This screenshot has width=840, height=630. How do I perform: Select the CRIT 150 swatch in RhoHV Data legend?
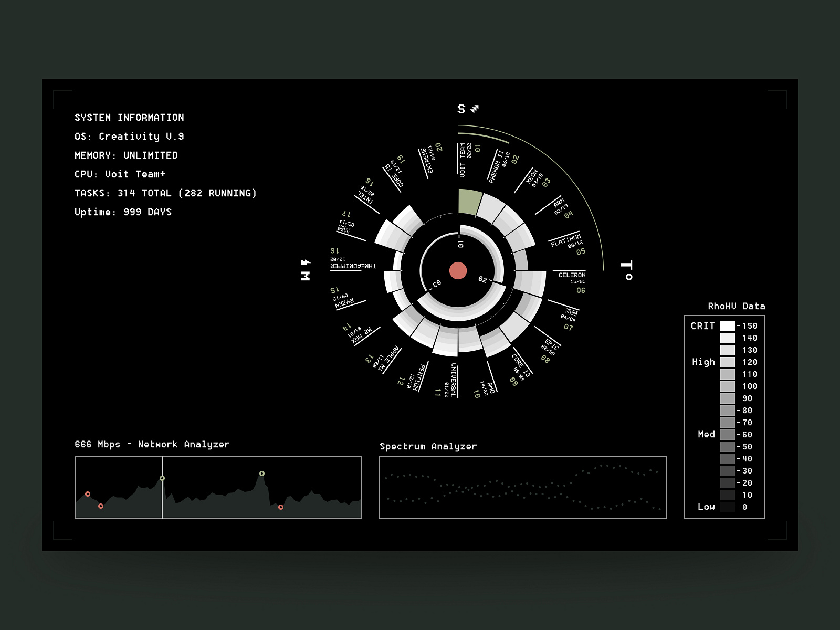click(727, 325)
